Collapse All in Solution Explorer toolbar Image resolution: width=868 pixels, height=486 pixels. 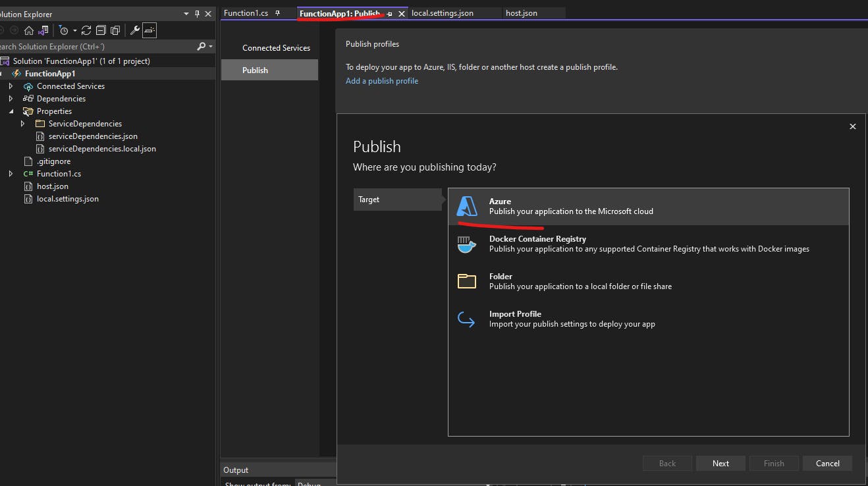(x=101, y=30)
